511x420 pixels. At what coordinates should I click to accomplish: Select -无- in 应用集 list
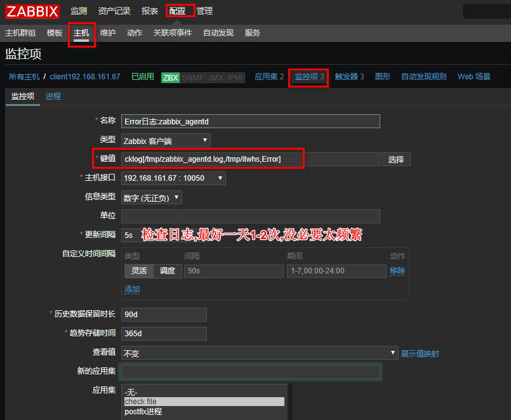click(x=204, y=392)
